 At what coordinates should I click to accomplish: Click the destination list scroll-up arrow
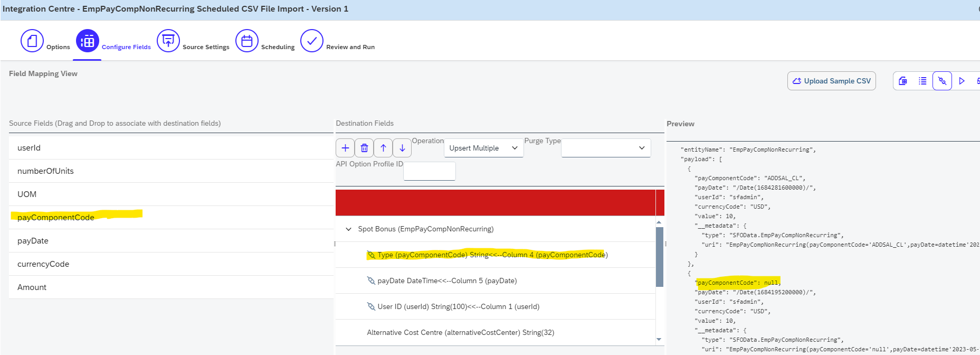(659, 222)
